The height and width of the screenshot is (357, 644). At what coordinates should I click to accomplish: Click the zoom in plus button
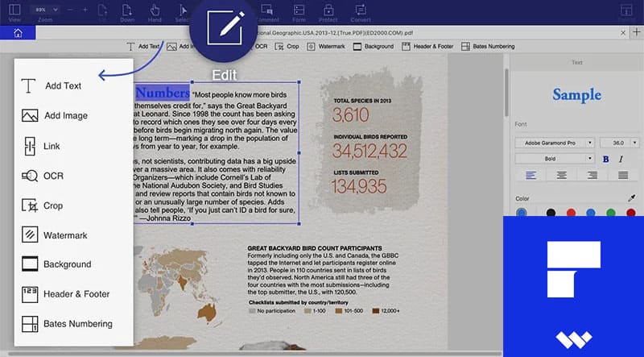[x=85, y=10]
